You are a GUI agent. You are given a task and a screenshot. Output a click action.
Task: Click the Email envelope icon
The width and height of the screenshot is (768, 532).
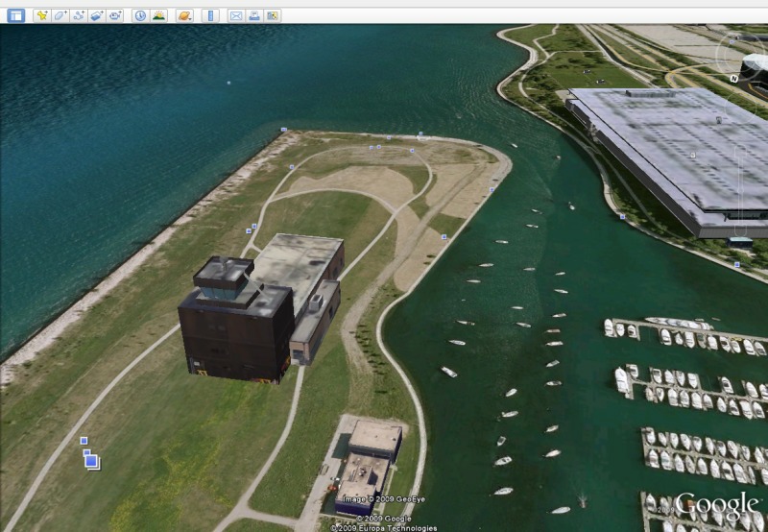[236, 15]
